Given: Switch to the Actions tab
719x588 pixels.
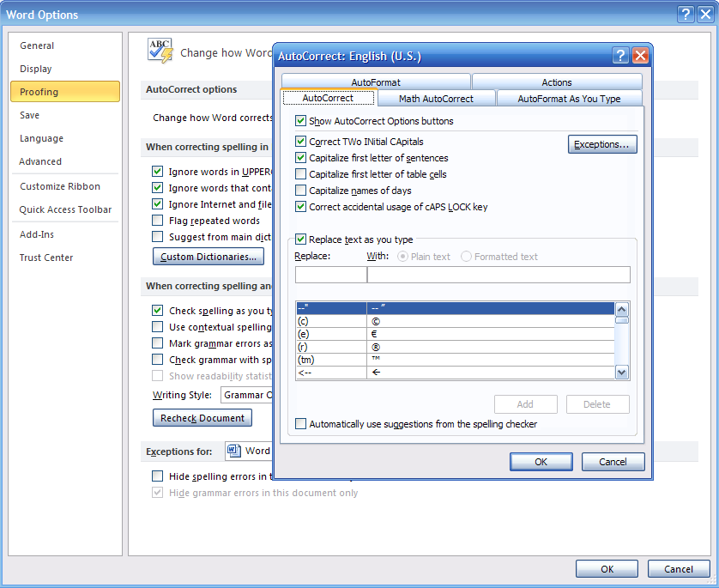Looking at the screenshot, I should [x=557, y=82].
